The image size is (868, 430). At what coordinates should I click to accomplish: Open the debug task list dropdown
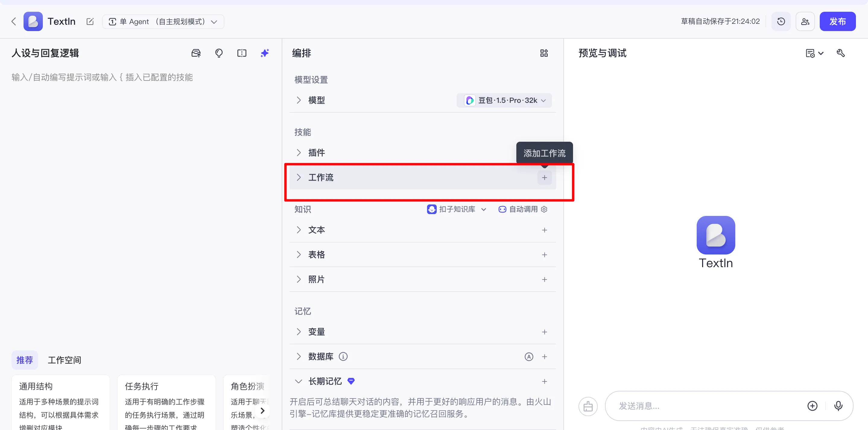[x=814, y=53]
